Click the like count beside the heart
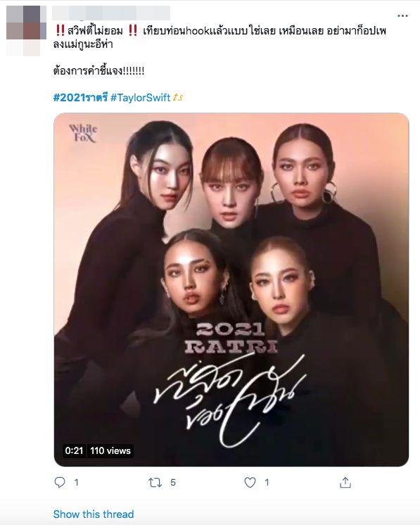This screenshot has width=420, height=525. pos(267,483)
